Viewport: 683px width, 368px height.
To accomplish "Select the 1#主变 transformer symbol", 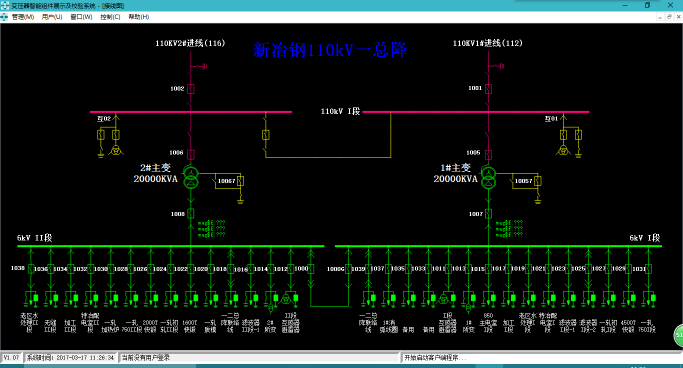I will (488, 177).
